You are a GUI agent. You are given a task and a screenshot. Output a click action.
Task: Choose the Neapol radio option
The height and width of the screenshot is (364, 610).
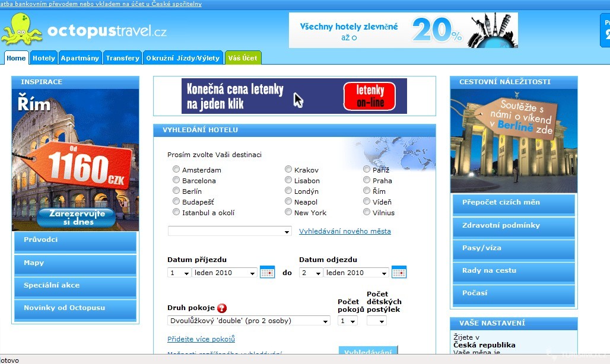[x=288, y=201]
